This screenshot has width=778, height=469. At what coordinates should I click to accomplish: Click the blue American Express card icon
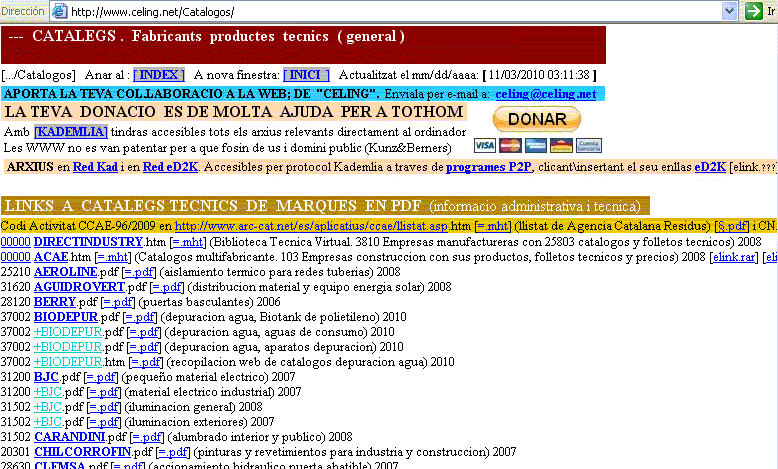535,145
